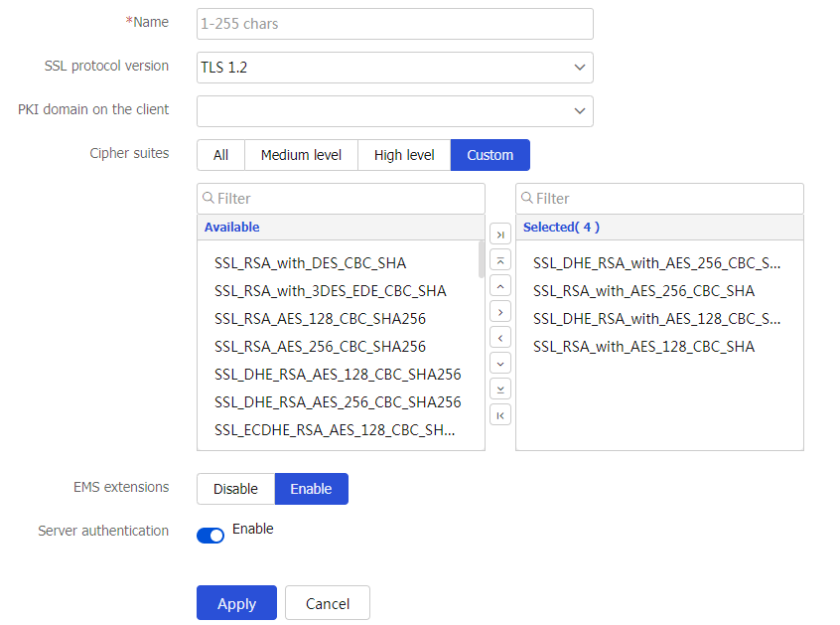Click the move-to-bottom arrow button
This screenshot has height=625, width=840.
click(500, 390)
